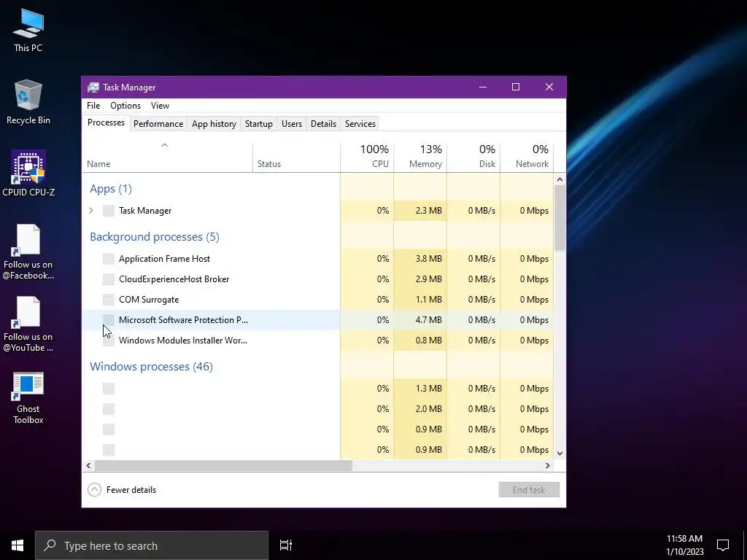The height and width of the screenshot is (560, 747).
Task: Minimize the Task Manager window
Action: pos(483,87)
